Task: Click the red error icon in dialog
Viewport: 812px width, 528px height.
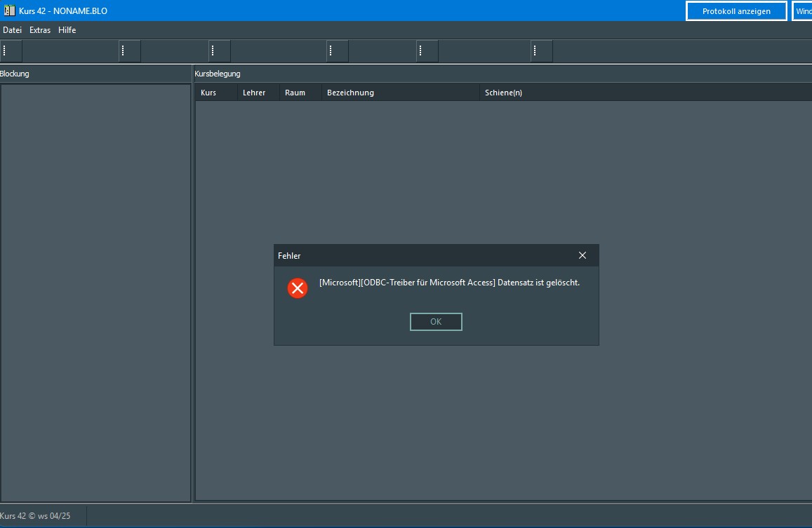Action: (x=298, y=288)
